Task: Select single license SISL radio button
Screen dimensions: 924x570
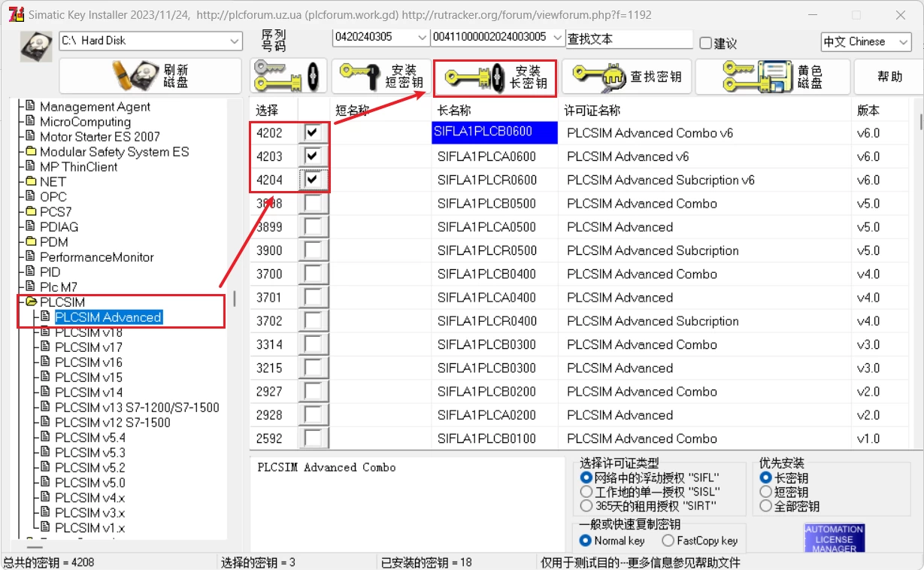Action: click(x=586, y=492)
